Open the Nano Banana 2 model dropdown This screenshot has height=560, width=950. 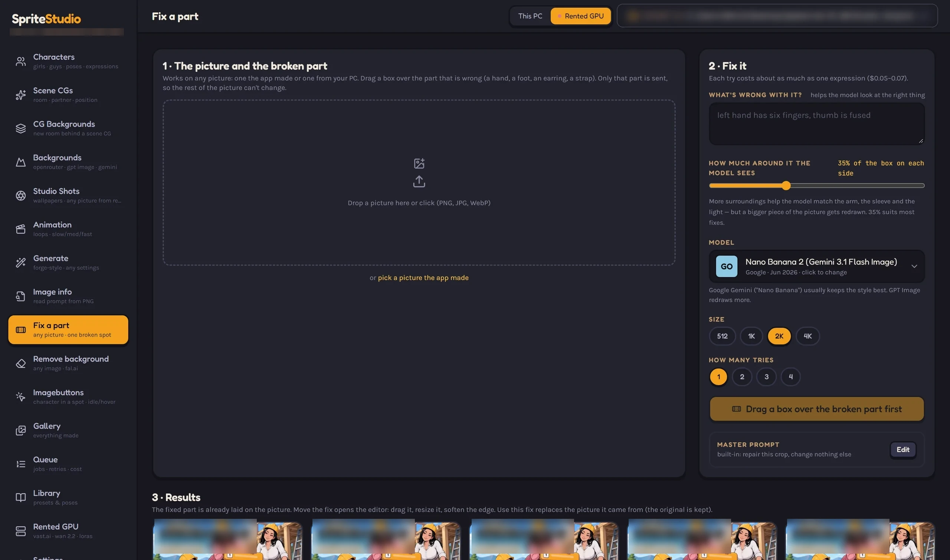(x=816, y=266)
